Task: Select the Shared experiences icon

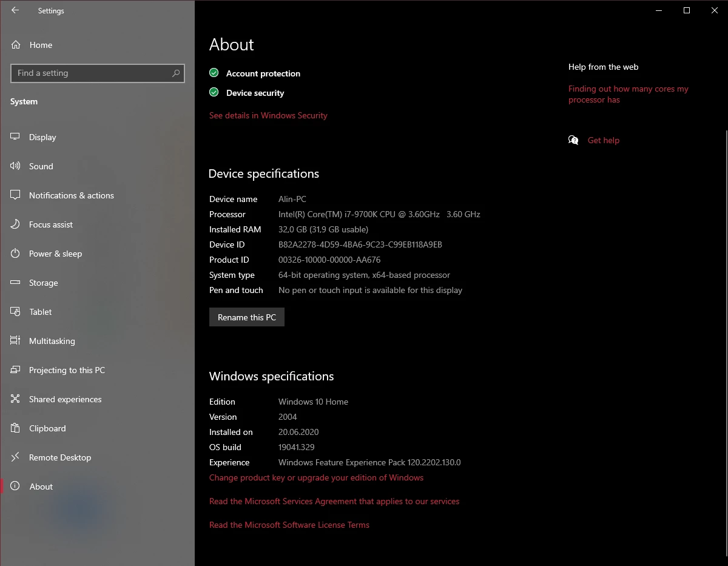Action: (16, 399)
